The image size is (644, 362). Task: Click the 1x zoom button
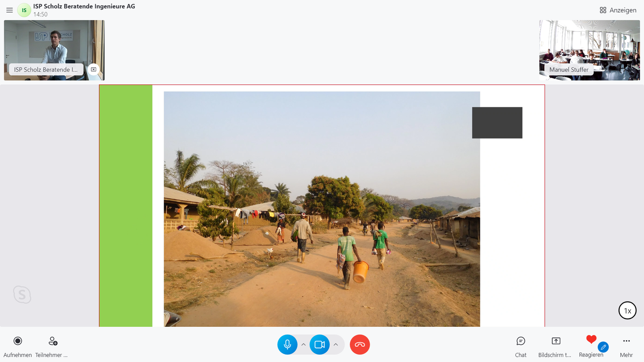[x=627, y=311]
